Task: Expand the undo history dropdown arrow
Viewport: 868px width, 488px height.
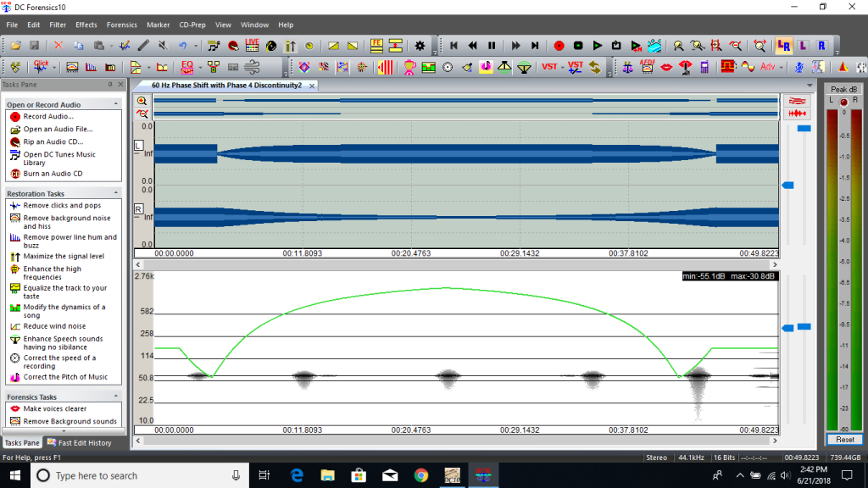Action: point(196,46)
